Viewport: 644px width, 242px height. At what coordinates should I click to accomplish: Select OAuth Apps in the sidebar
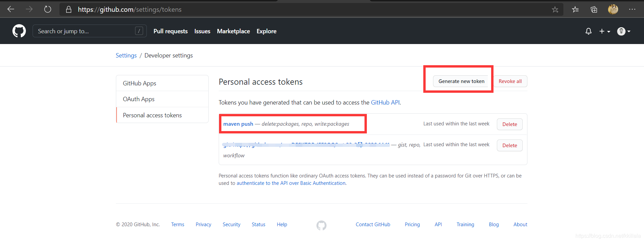tap(162, 99)
